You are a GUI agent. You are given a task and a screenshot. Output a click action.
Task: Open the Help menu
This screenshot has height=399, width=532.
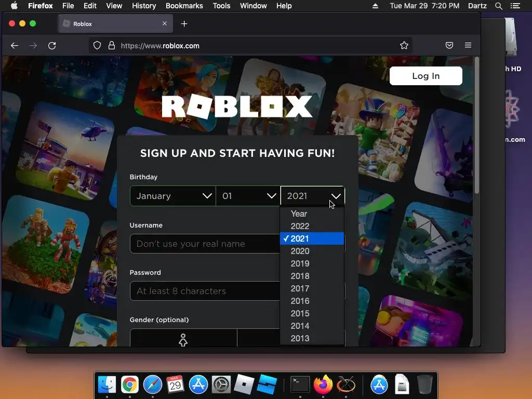(x=284, y=6)
